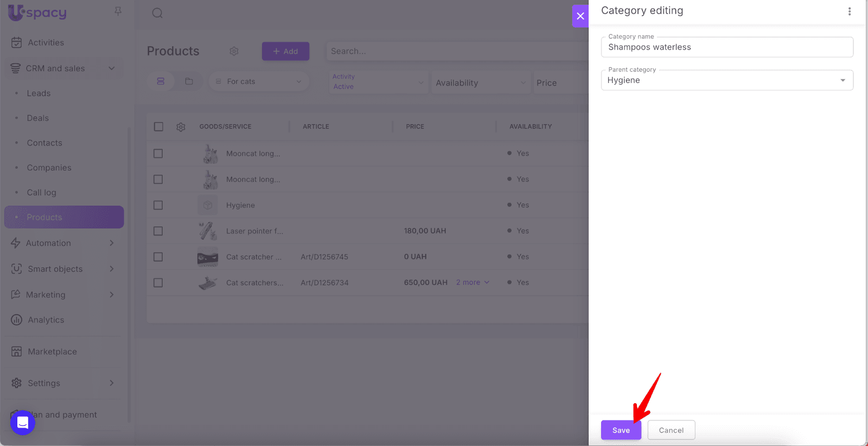Click the Category name input field

(x=726, y=47)
